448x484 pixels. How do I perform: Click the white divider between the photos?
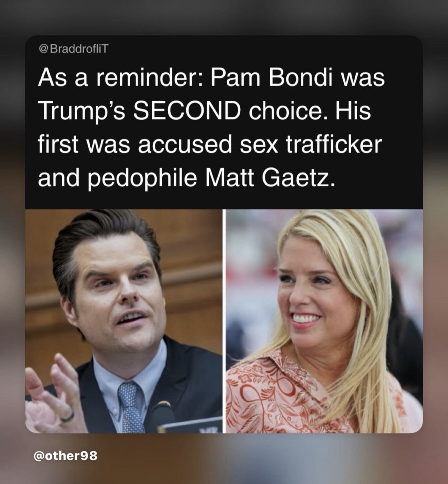pyautogui.click(x=224, y=321)
